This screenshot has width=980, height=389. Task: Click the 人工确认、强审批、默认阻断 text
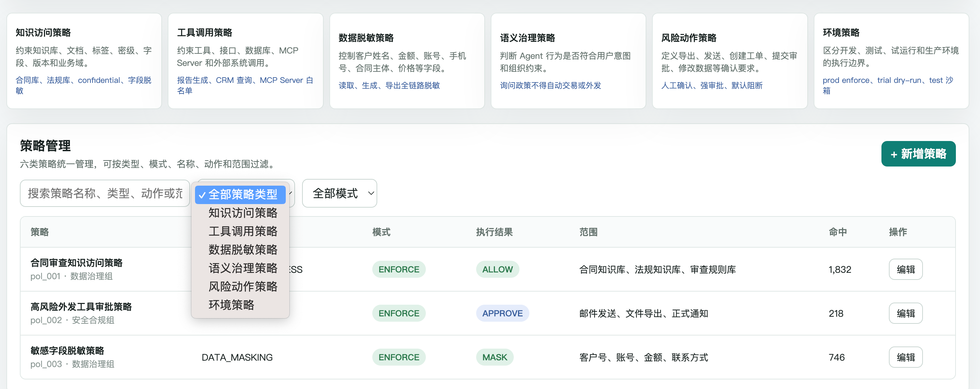coord(712,85)
